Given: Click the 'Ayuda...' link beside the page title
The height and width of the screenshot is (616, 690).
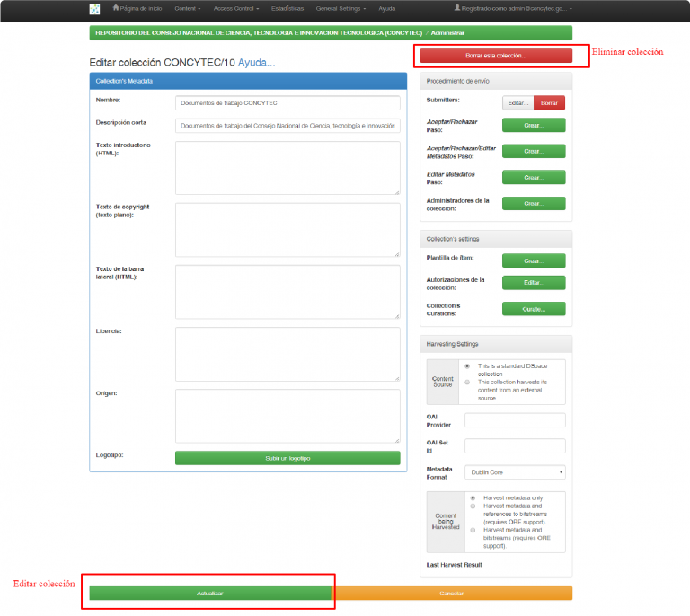Looking at the screenshot, I should pos(257,63).
